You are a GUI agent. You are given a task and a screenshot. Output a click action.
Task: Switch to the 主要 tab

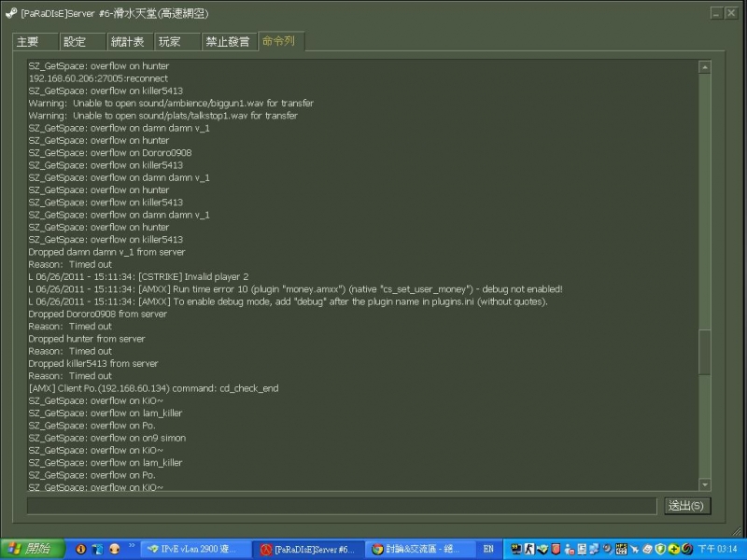[x=29, y=42]
